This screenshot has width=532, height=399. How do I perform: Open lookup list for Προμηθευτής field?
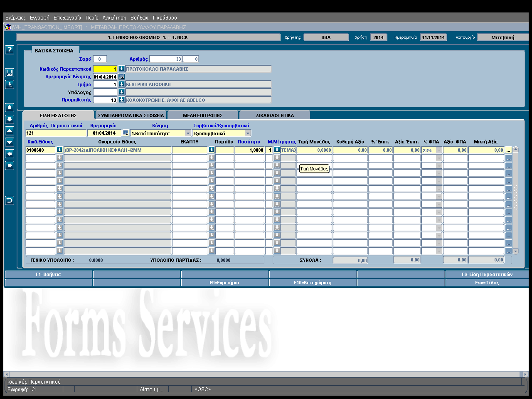[x=121, y=100]
